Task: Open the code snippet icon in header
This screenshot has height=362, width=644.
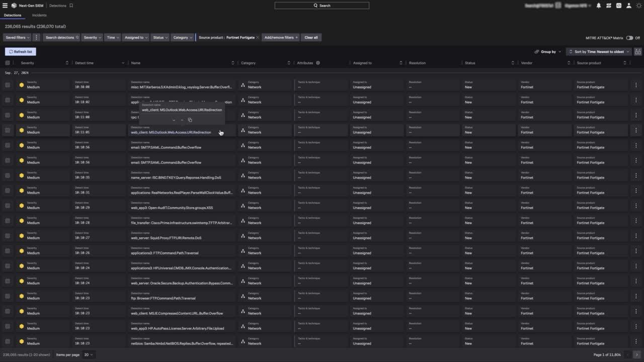Action: pyautogui.click(x=619, y=6)
